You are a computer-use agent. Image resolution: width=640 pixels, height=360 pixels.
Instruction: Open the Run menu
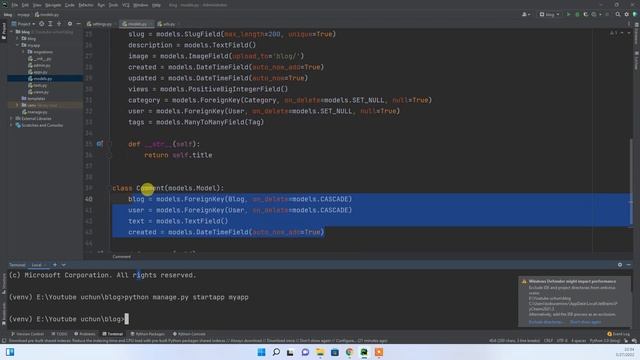(x=101, y=5)
